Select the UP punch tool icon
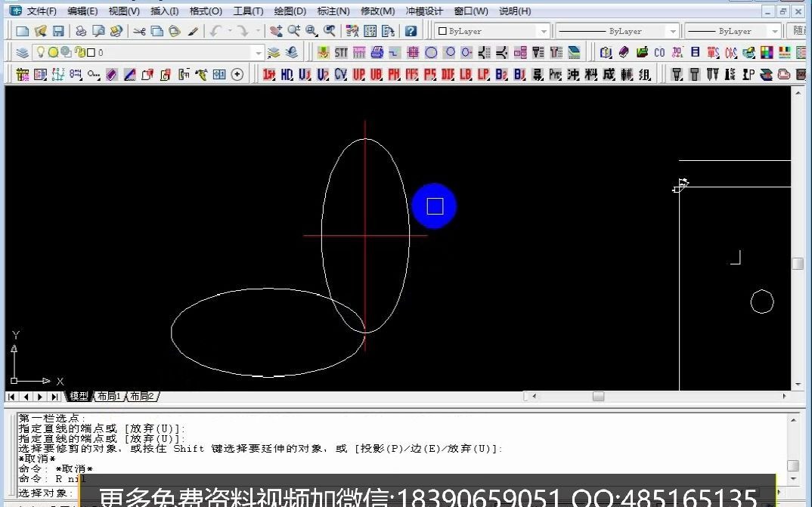The image size is (812, 507). tap(358, 74)
